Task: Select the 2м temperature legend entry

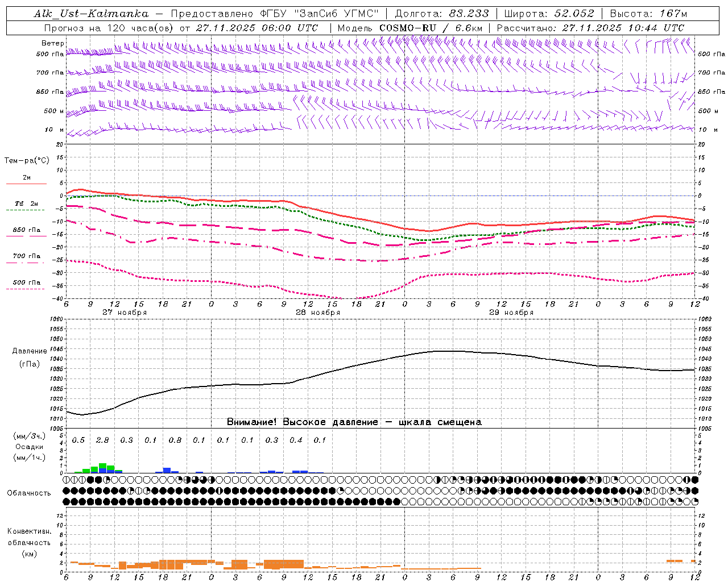Action: pyautogui.click(x=27, y=178)
